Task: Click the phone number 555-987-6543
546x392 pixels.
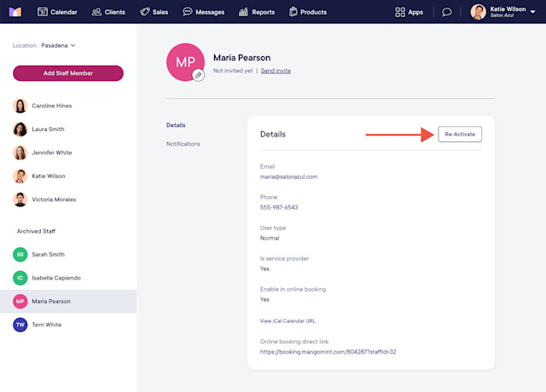Action: (x=279, y=207)
